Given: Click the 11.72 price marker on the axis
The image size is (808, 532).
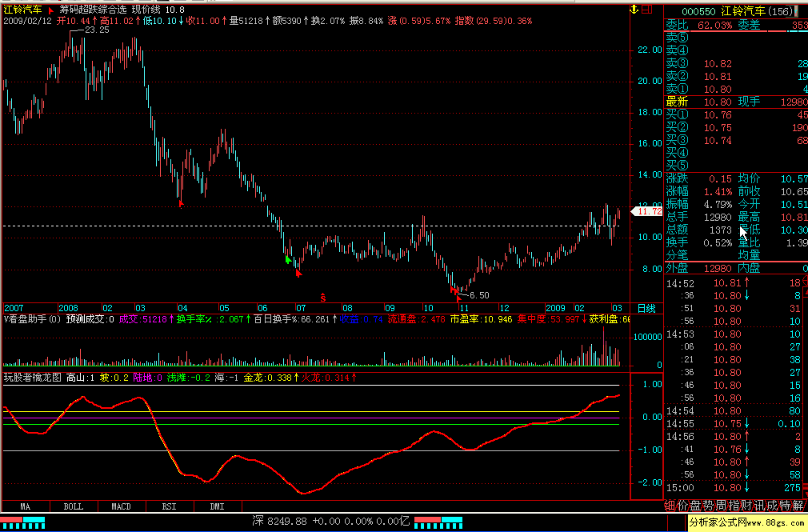Looking at the screenshot, I should [647, 211].
